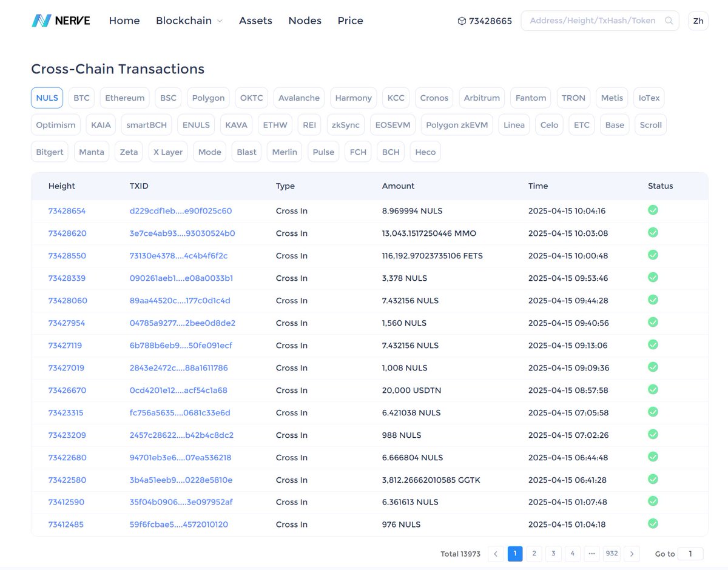Click status checkmark for height 73423315
The height and width of the screenshot is (570, 728).
tap(653, 412)
